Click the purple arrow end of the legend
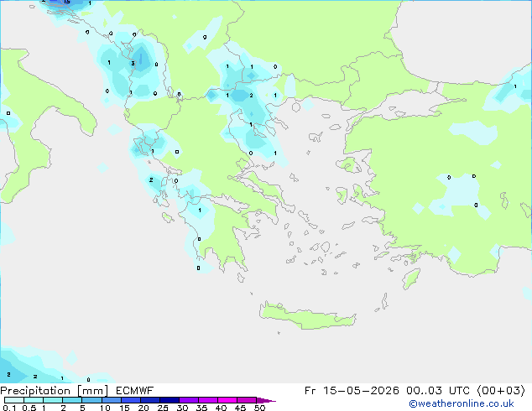 (x=266, y=400)
